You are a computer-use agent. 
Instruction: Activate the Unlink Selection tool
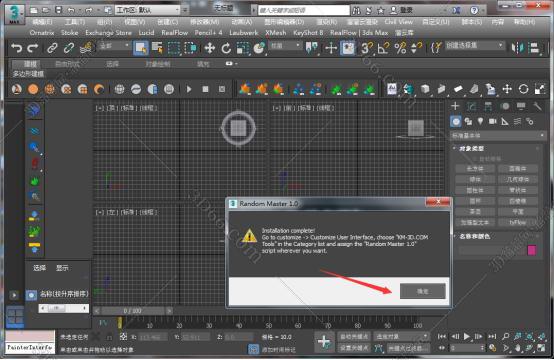coord(69,48)
